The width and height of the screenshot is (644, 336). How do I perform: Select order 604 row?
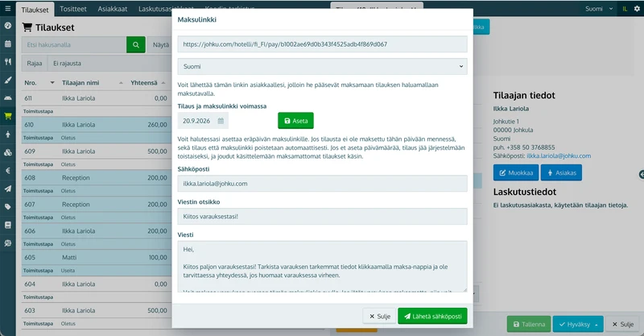(x=97, y=284)
